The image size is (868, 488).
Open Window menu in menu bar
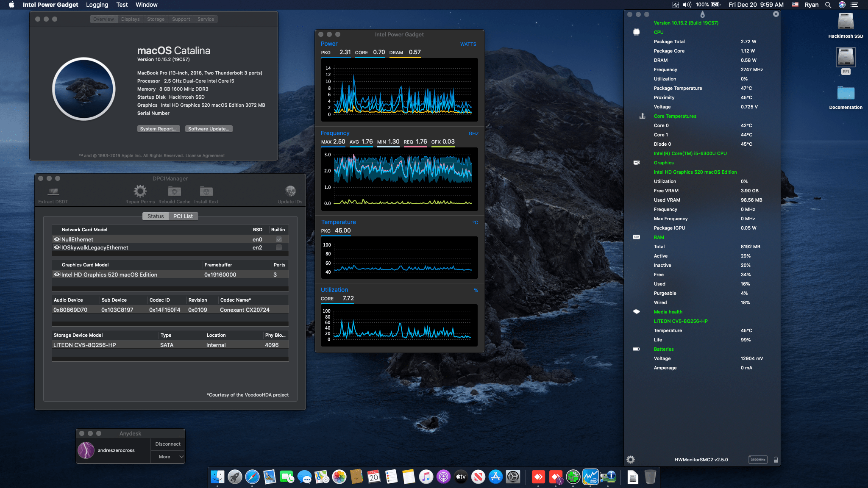(147, 5)
